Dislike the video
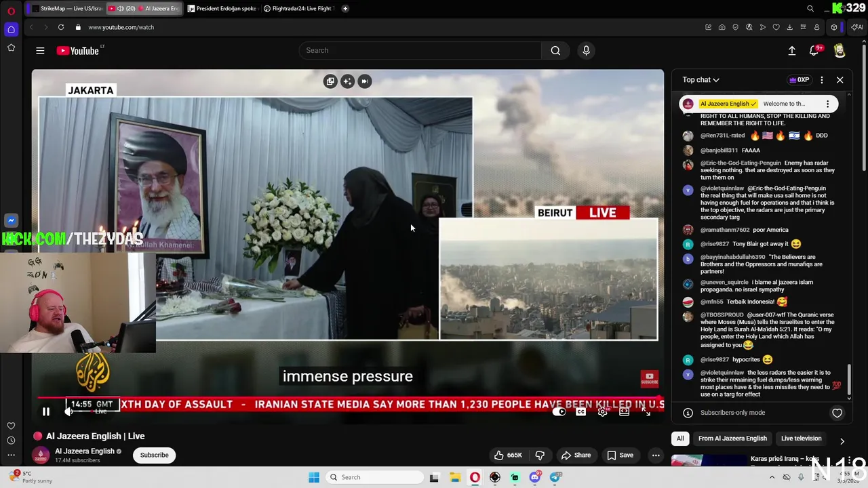This screenshot has height=488, width=868. pos(540,455)
